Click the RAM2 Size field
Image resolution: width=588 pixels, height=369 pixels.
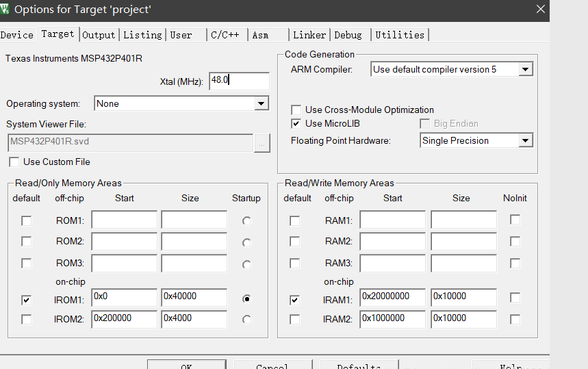[464, 242]
